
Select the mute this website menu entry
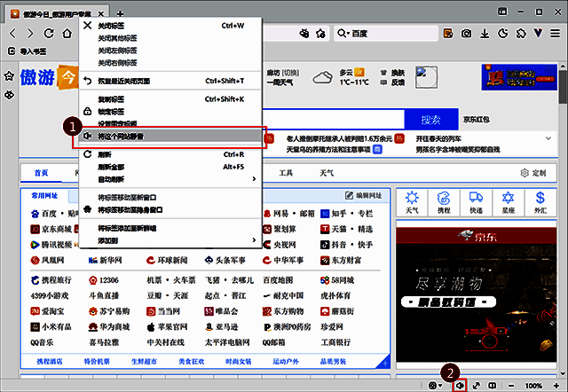tap(170, 136)
